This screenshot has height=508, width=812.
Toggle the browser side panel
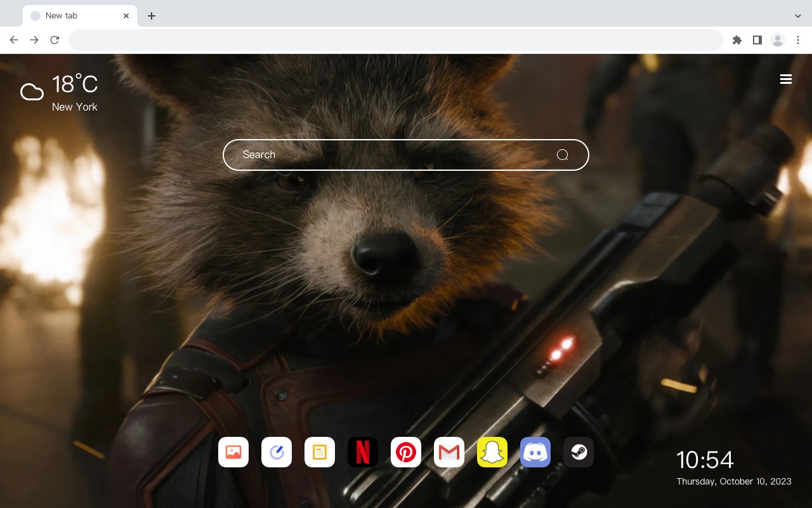click(x=757, y=40)
